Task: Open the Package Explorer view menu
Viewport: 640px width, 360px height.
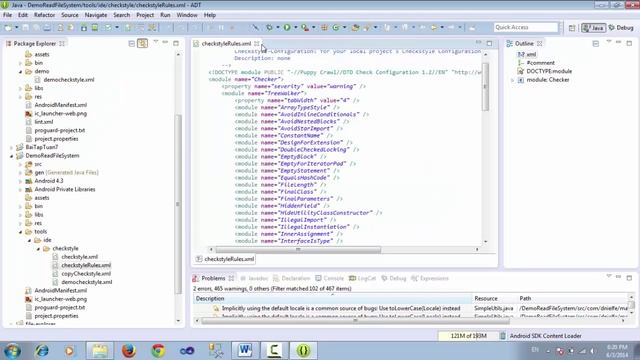Action: click(156, 42)
